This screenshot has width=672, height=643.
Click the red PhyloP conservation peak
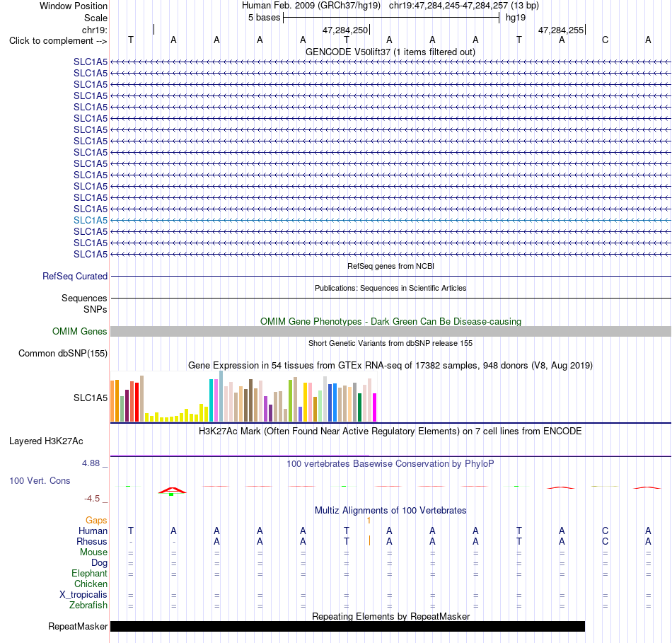(173, 490)
